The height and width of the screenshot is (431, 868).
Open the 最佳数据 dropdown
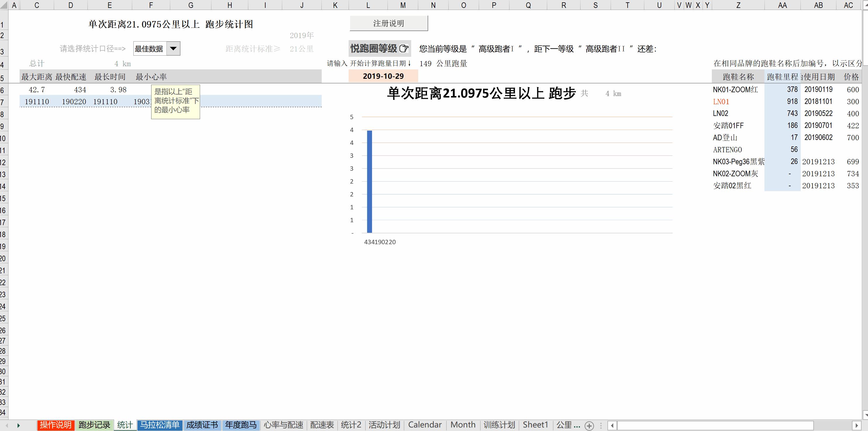pyautogui.click(x=173, y=48)
